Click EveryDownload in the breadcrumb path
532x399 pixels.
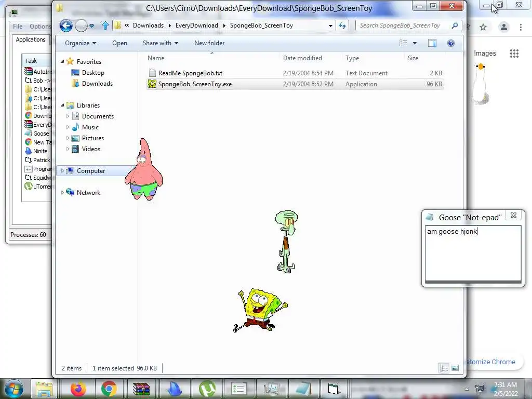click(197, 25)
